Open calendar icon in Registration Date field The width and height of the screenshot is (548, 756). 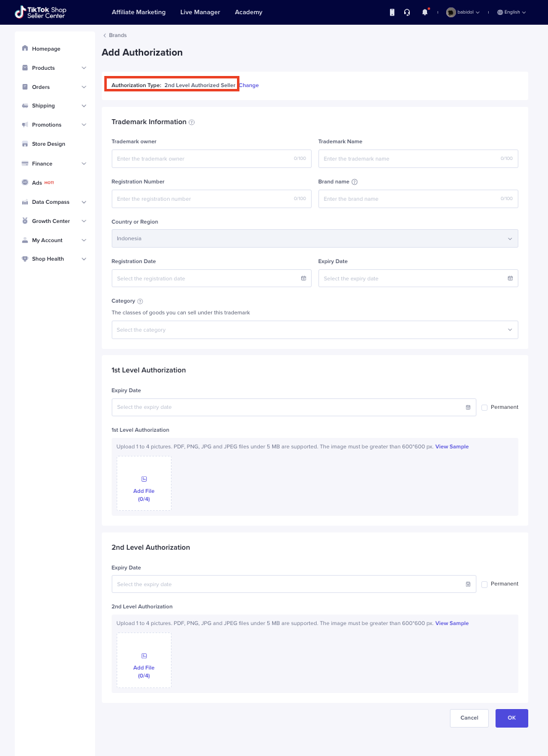click(x=304, y=279)
